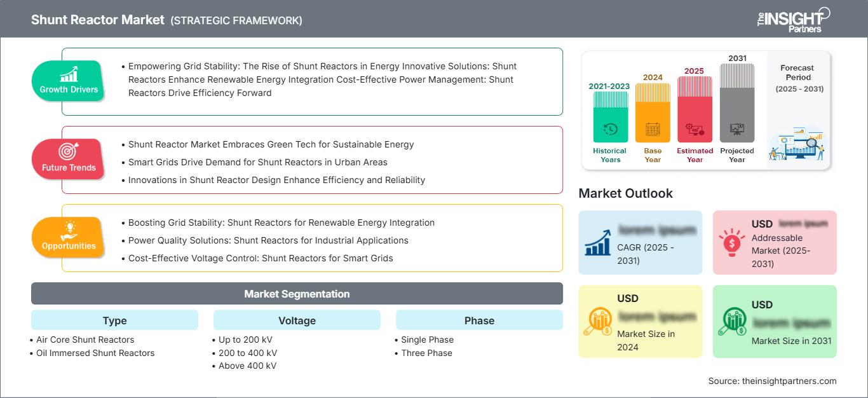Click 'Smart Grids Drive Demand' bullet
The height and width of the screenshot is (398, 868).
pos(258,162)
